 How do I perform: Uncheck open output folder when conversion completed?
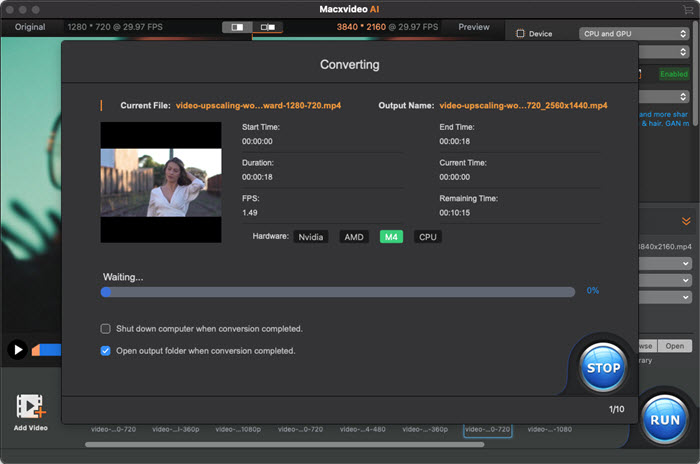[106, 351]
